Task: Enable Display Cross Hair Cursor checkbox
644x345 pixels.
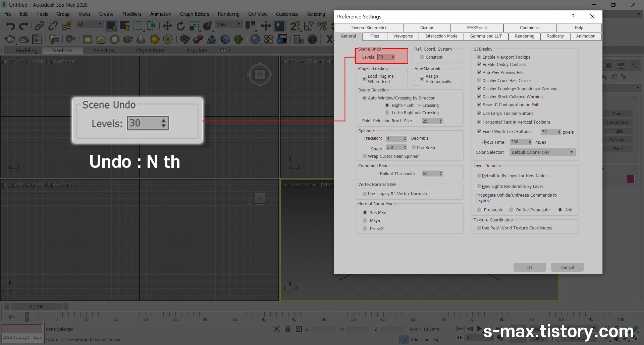Action: [x=479, y=80]
